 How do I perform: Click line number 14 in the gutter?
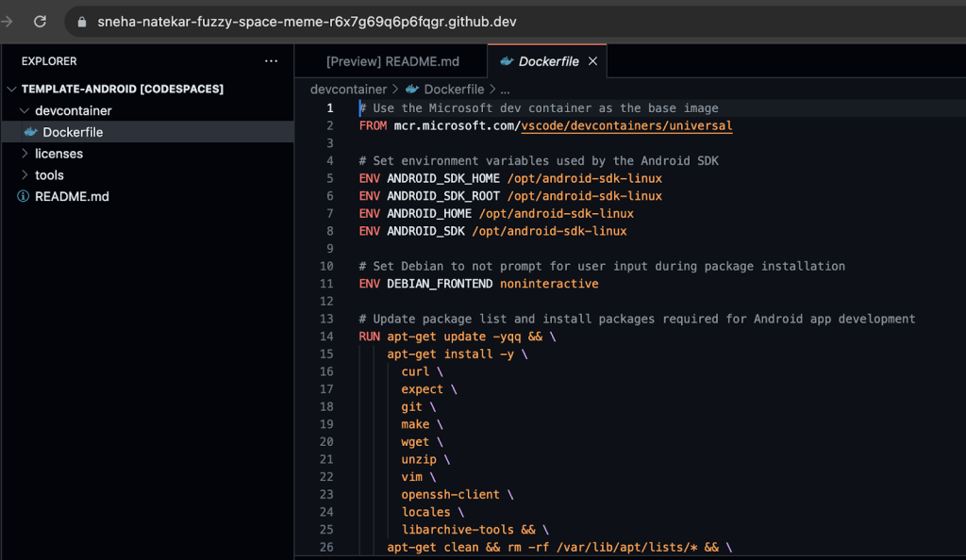(x=326, y=337)
